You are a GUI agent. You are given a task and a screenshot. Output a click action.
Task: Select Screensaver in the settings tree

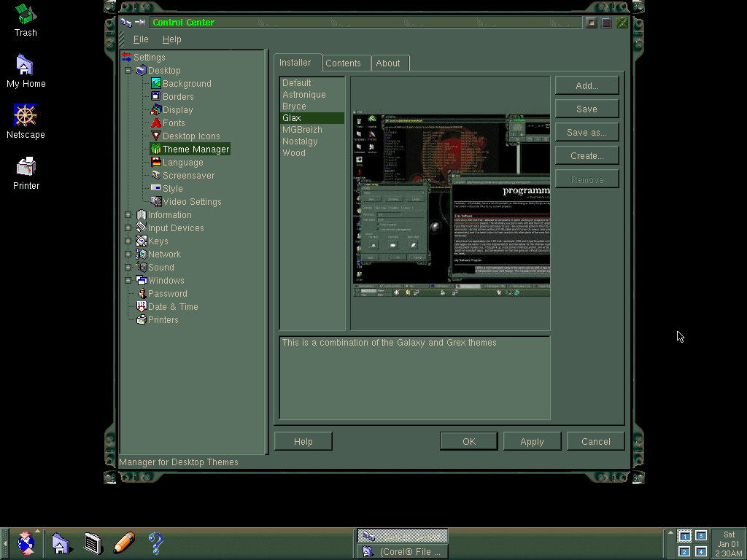click(x=188, y=176)
